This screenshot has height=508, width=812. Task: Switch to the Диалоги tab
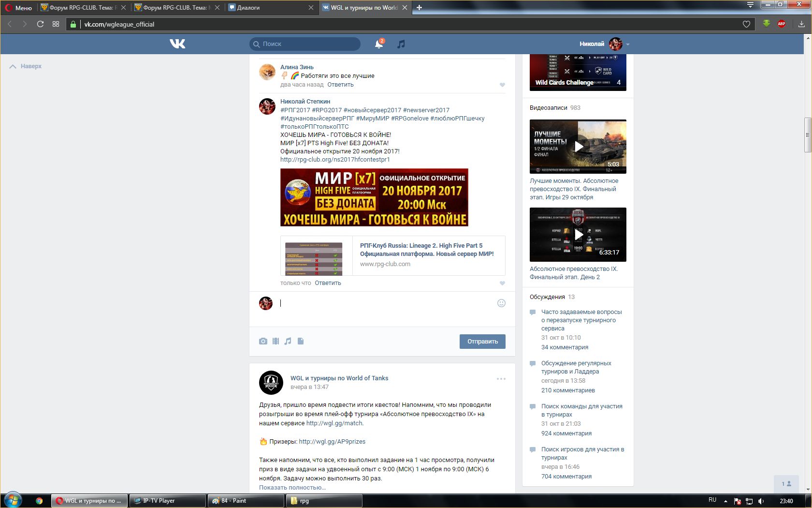270,7
